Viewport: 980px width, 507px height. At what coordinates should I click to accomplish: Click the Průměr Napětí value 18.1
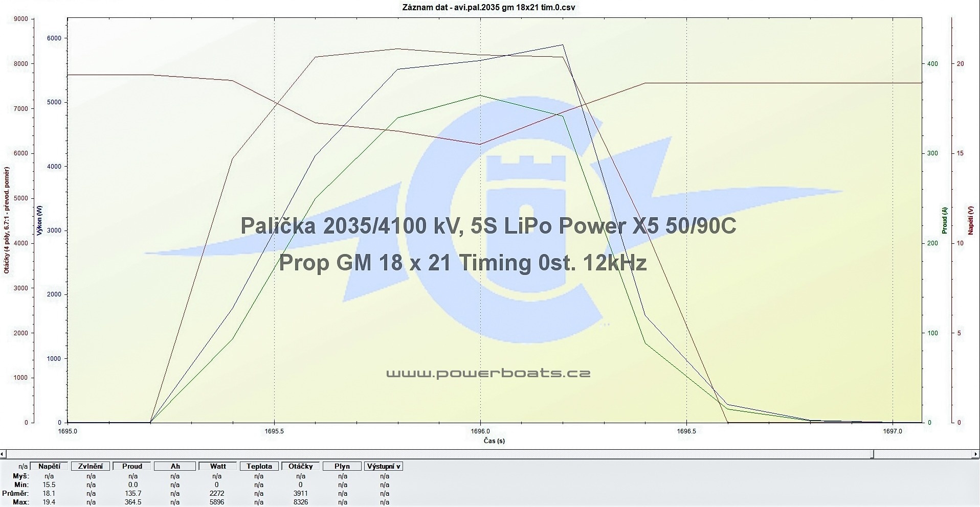(50, 494)
